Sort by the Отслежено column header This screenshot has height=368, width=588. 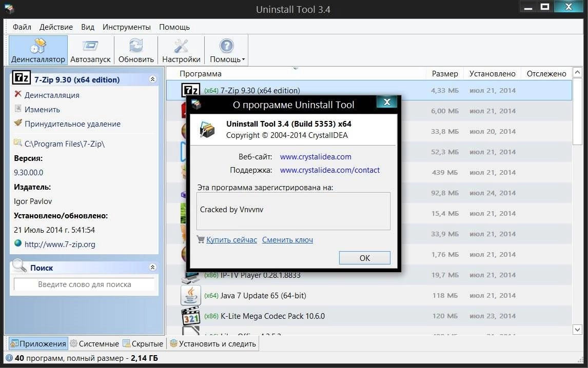point(546,73)
